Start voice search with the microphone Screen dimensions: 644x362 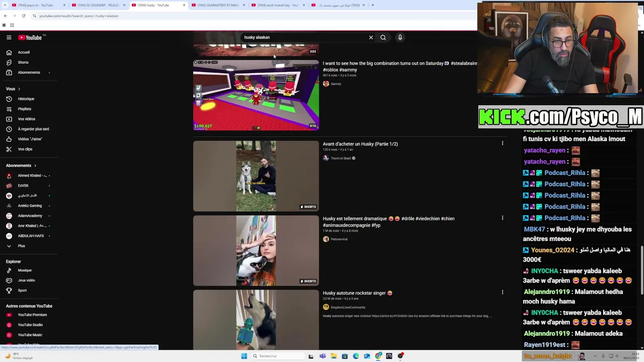click(400, 37)
